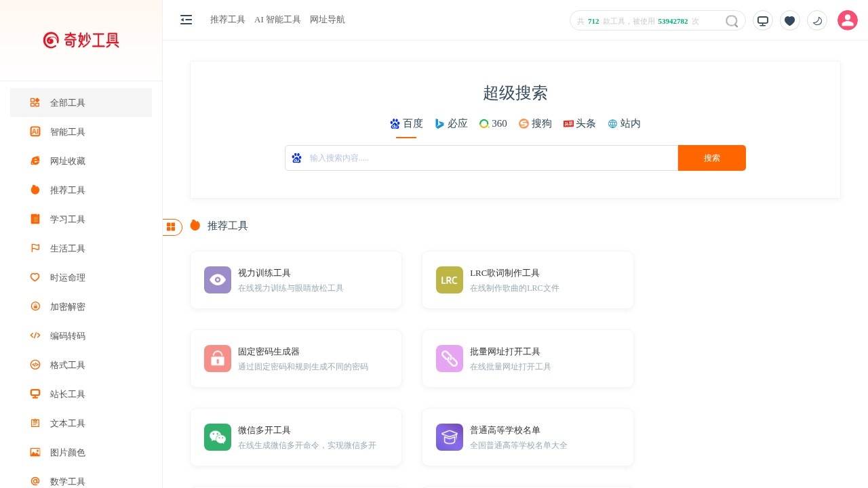Open the 固定密码生成器 title link
The height and width of the screenshot is (488, 868).
point(269,352)
